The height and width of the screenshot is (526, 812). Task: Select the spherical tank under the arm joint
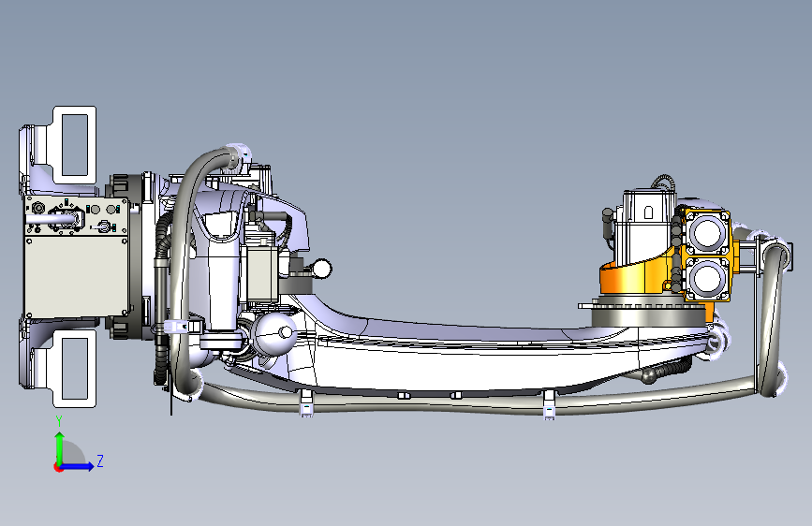pos(274,334)
